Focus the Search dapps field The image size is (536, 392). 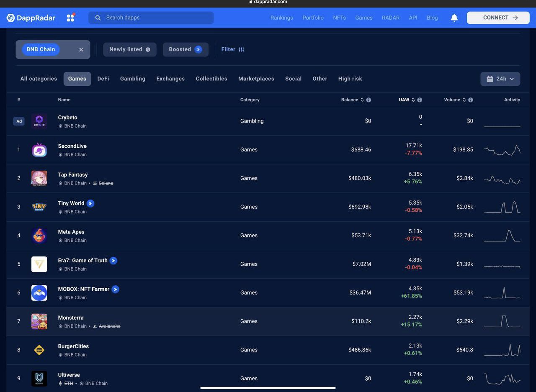(151, 18)
